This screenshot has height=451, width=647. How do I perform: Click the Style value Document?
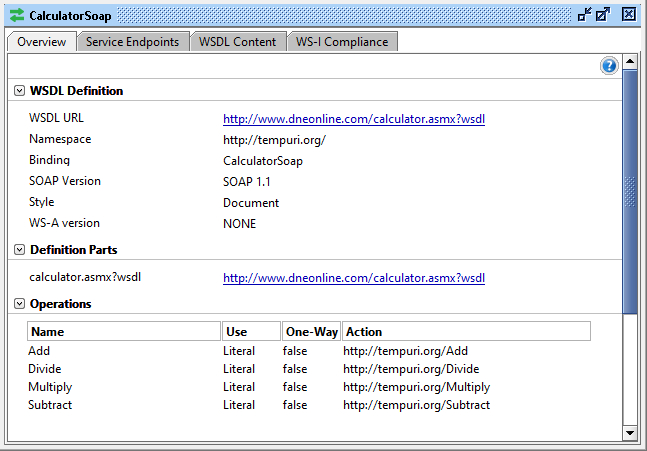pyautogui.click(x=251, y=203)
